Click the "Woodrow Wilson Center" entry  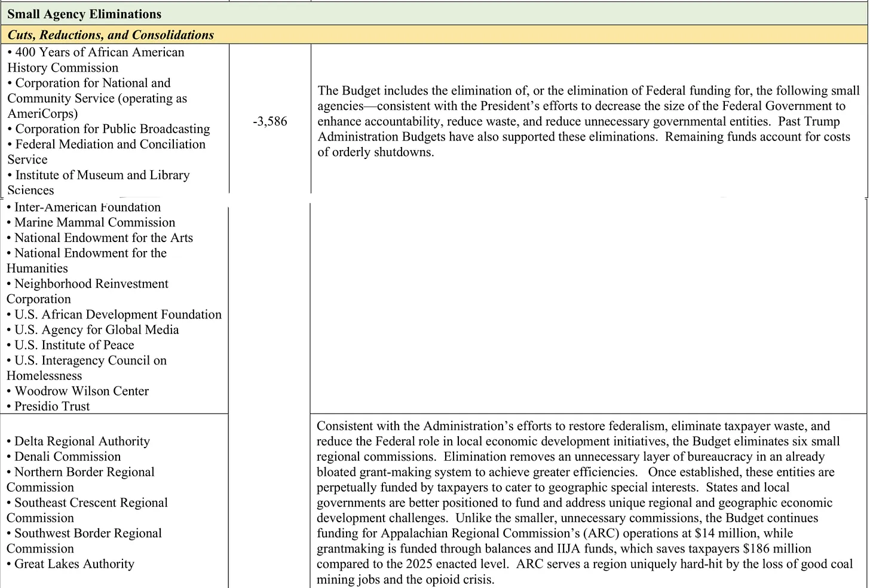click(x=81, y=391)
